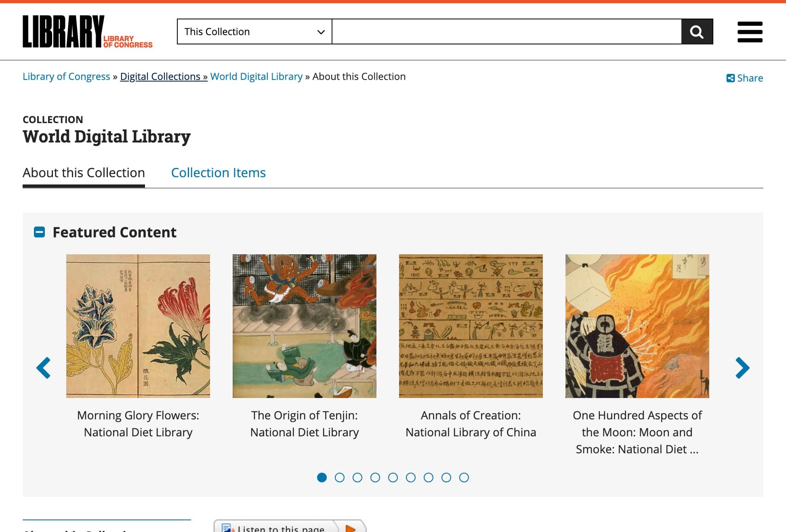Open the hamburger main menu
786x532 pixels.
750,32
